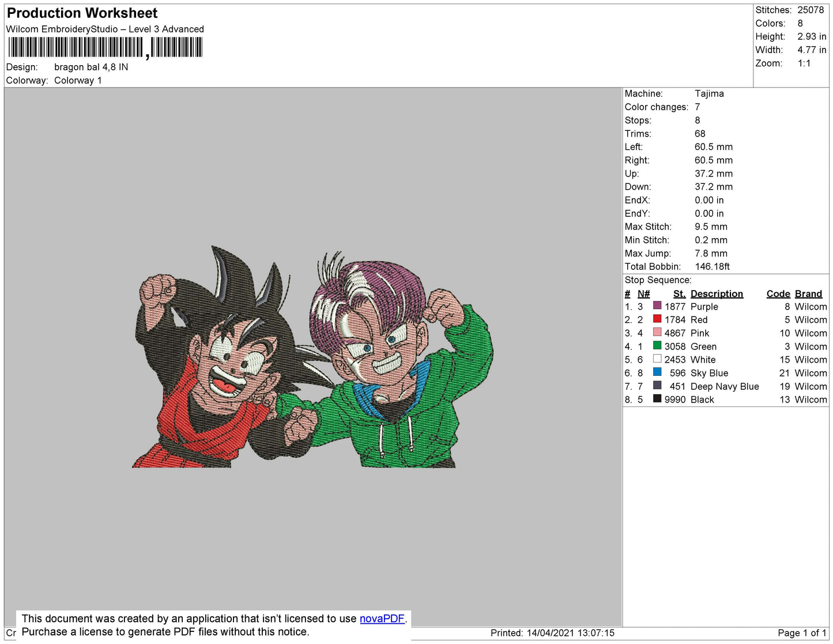Click the Green thread color swatch
This screenshot has height=644, width=833.
tap(657, 345)
